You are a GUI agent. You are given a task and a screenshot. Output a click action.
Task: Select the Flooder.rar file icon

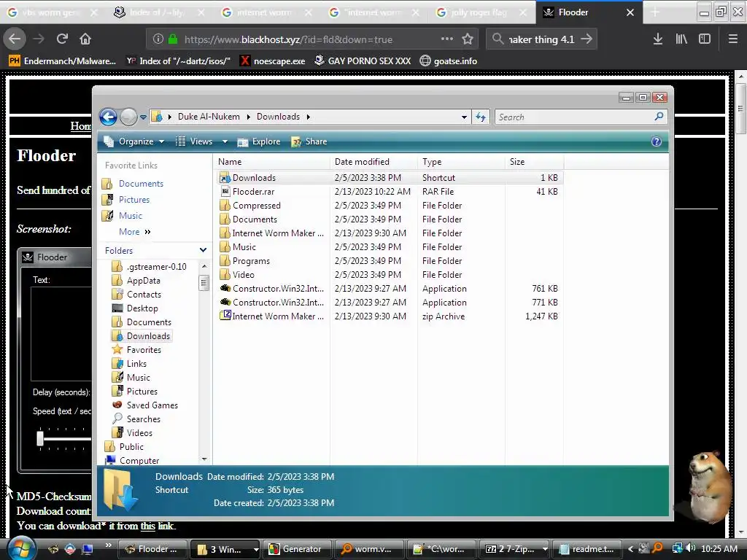coord(225,192)
